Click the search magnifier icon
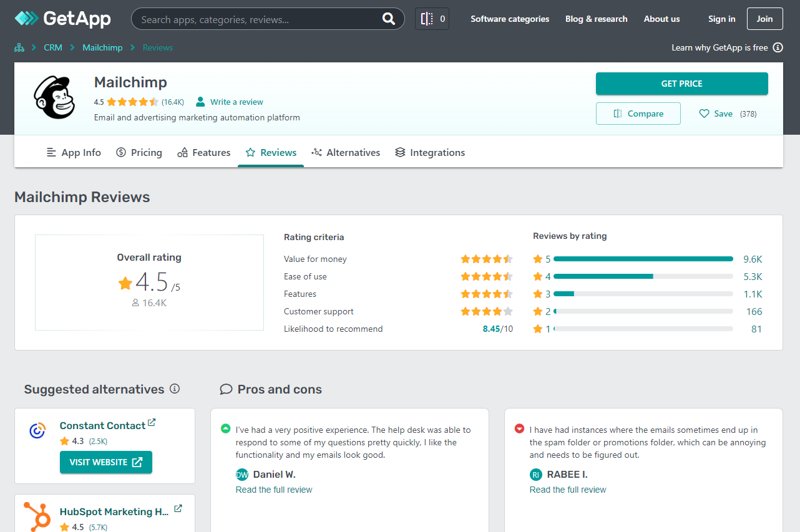 (389, 19)
